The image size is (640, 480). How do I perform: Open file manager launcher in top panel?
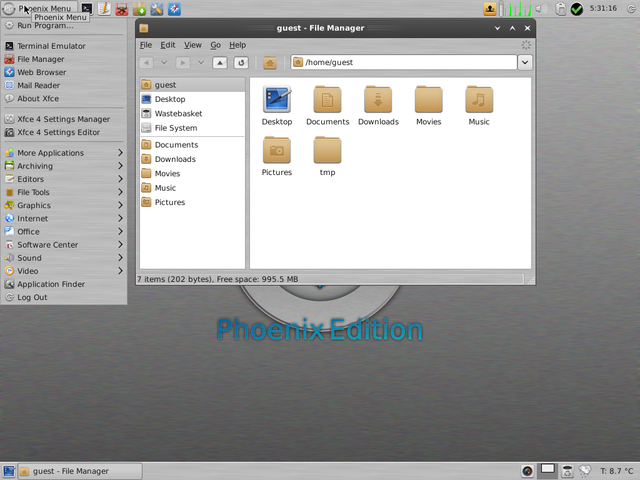[x=122, y=9]
